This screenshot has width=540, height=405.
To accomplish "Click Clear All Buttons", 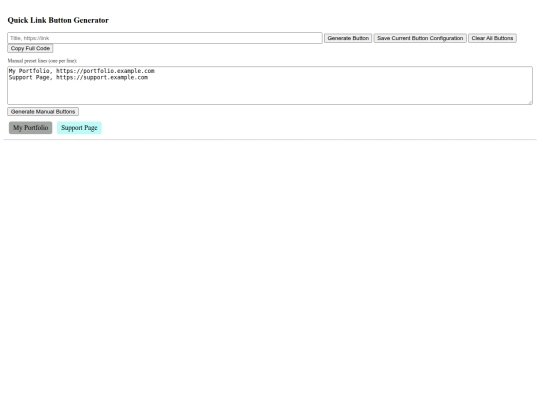I will coord(492,38).
